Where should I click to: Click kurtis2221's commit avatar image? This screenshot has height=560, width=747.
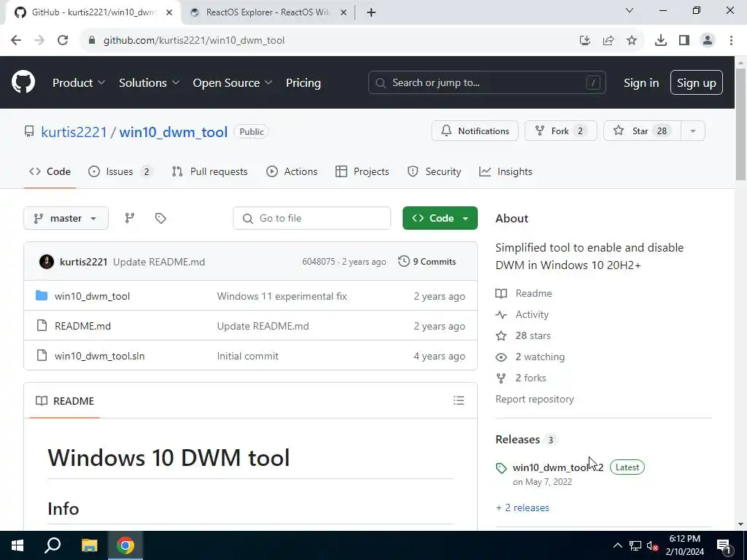[x=47, y=262]
